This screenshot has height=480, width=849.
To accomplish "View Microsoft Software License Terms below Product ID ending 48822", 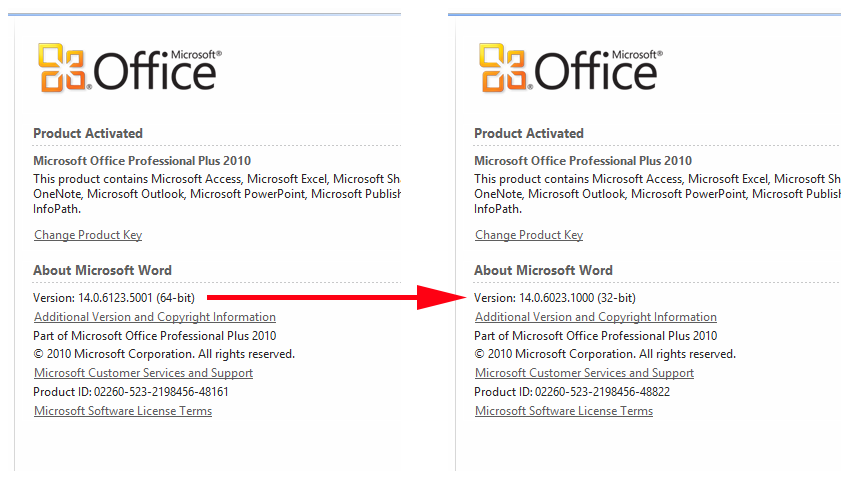I will point(564,411).
